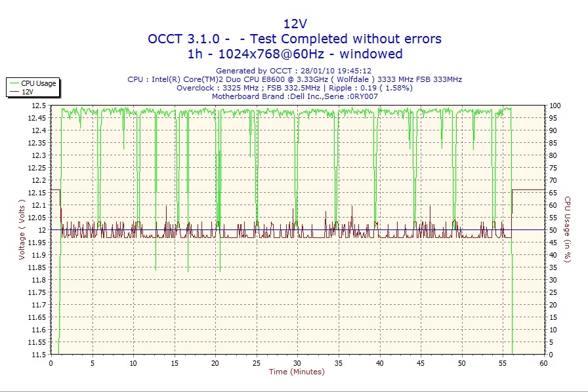Viewport: 588px width, 392px height.
Task: Click the "CPU Usage (in %)" axis title
Action: (x=568, y=229)
